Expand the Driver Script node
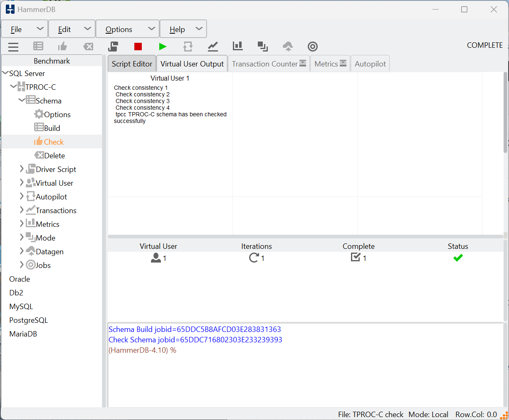The height and width of the screenshot is (420, 509). pos(22,169)
